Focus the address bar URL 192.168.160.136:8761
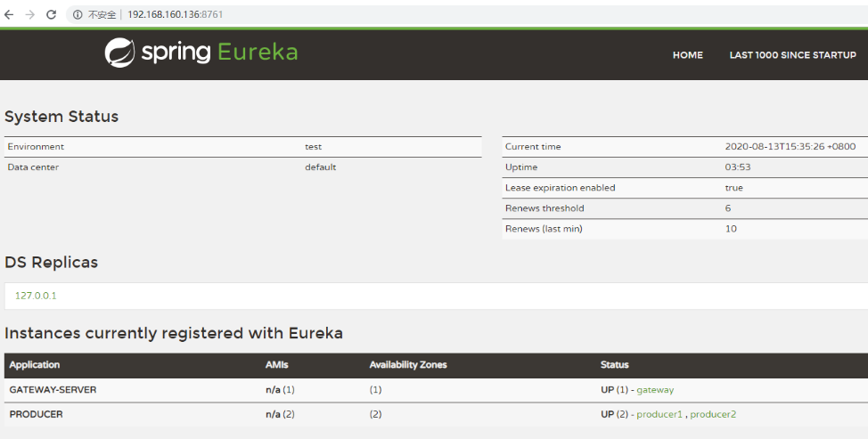868x439 pixels. [x=175, y=14]
